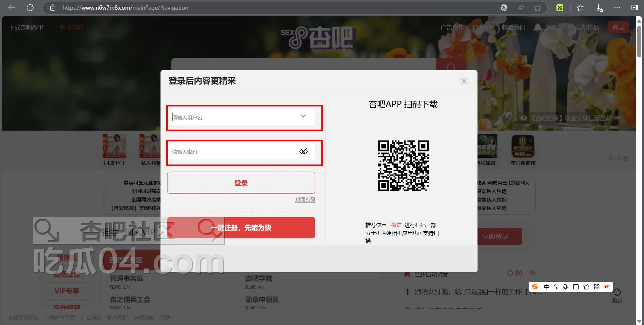This screenshot has height=325, width=644.
Task: Open browser Settings and more menu
Action: [x=617, y=8]
